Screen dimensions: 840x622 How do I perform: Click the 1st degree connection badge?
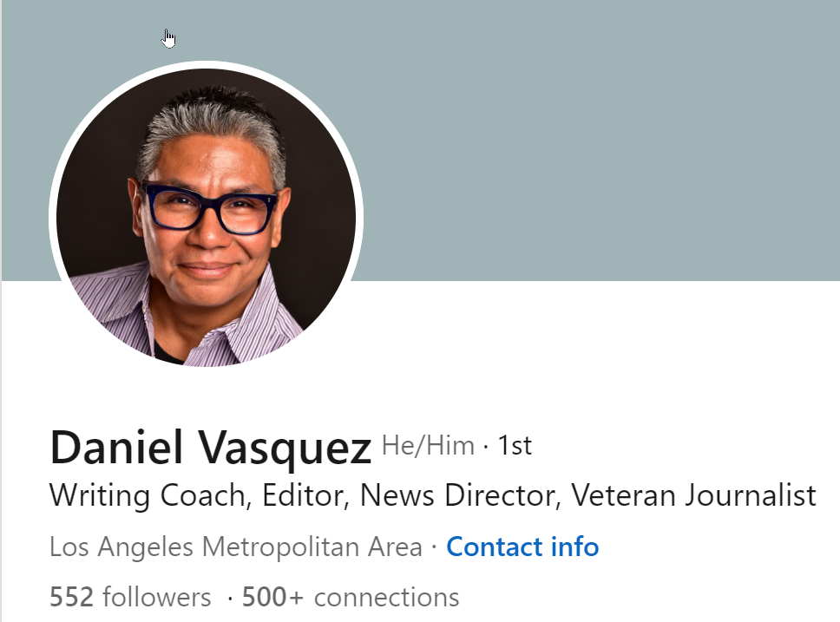point(515,446)
